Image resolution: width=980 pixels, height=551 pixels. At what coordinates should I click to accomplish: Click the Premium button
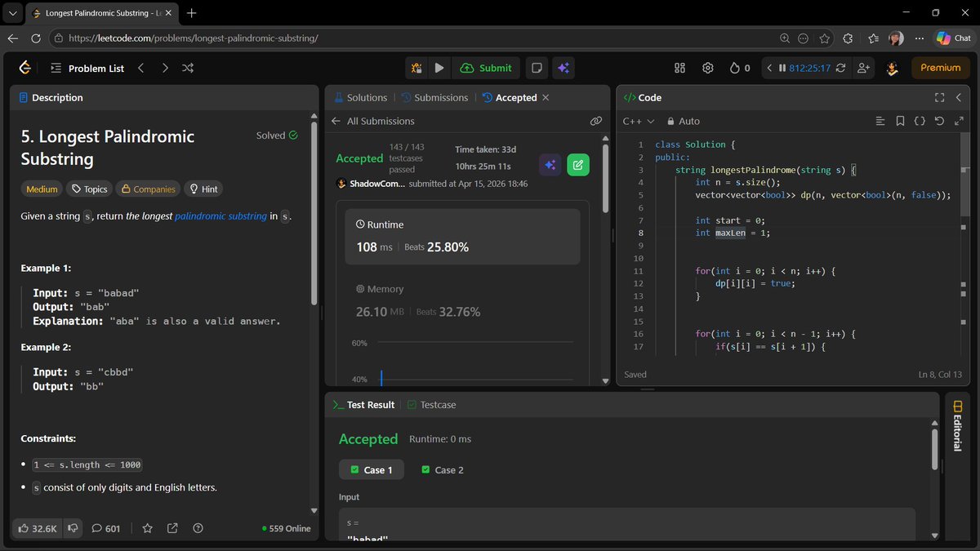tap(941, 68)
